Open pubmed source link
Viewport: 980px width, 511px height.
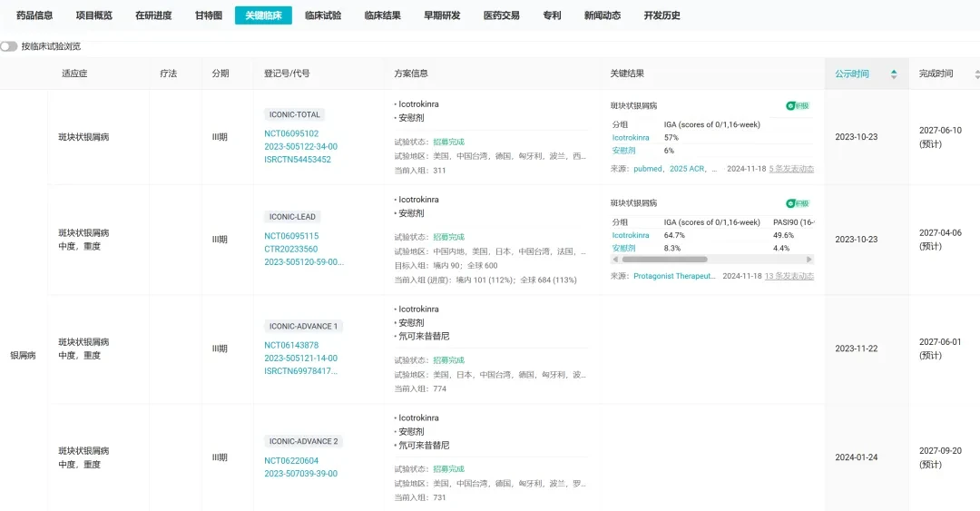(647, 169)
